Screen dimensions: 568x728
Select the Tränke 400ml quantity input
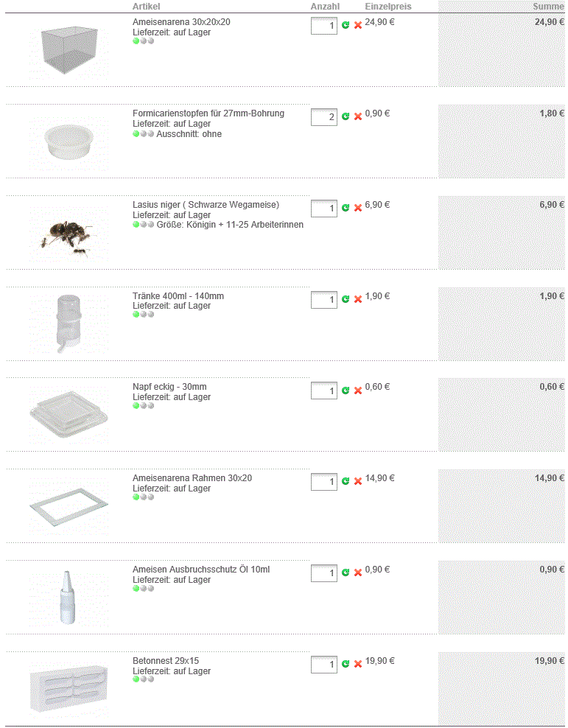click(324, 300)
